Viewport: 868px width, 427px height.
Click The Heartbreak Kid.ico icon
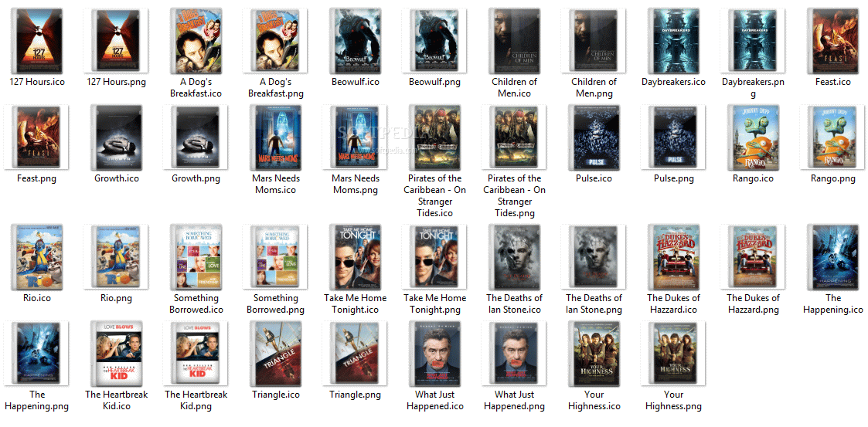117,354
